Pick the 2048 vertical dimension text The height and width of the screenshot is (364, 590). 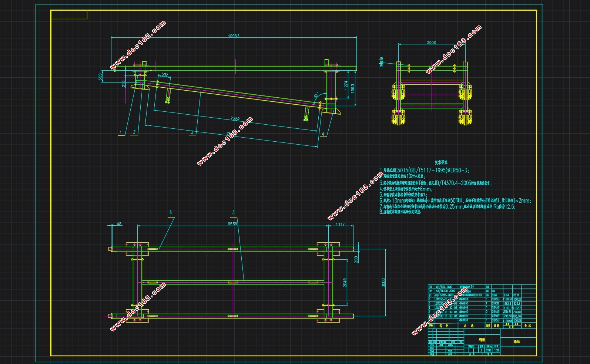pos(345,283)
